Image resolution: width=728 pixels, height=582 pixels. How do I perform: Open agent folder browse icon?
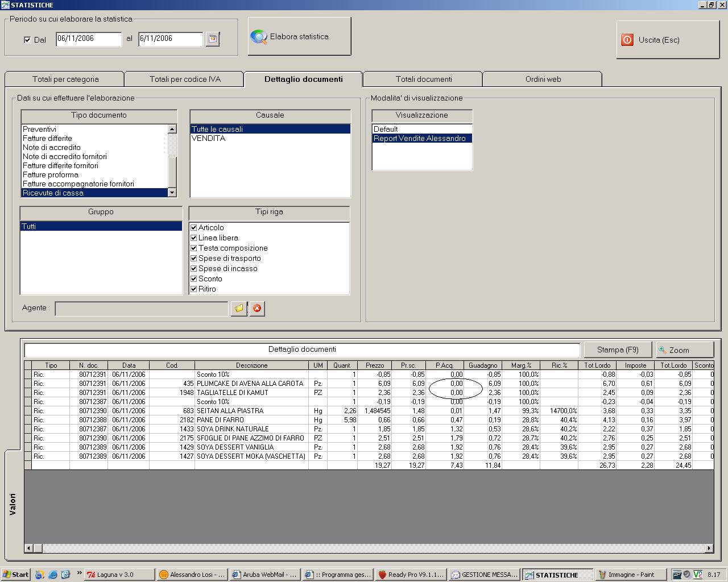(239, 308)
